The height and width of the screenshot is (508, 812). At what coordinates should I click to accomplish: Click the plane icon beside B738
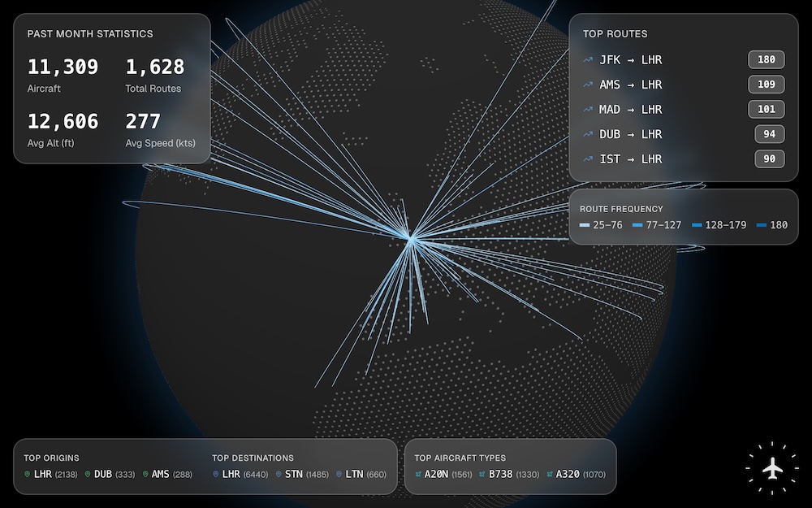(x=482, y=475)
